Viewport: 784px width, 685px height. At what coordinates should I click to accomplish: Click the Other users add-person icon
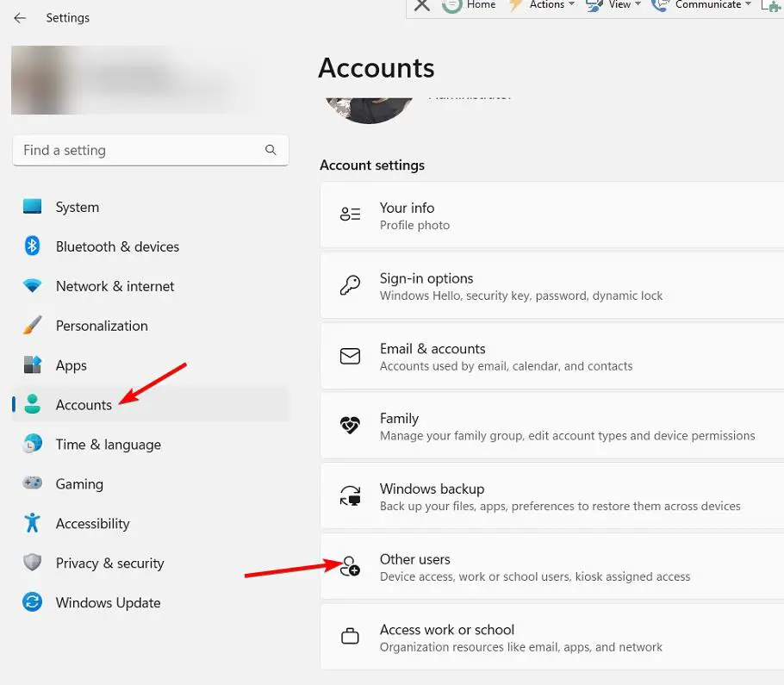coord(350,566)
